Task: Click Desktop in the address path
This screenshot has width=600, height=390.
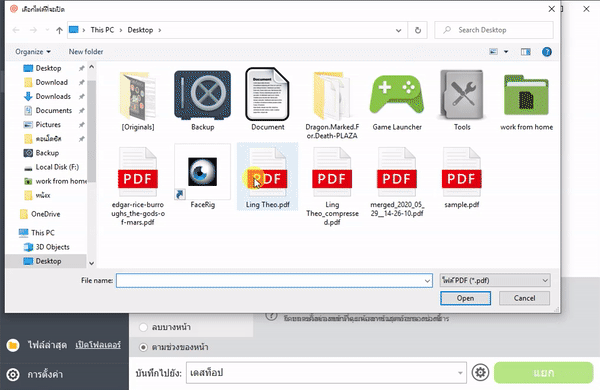Action: [x=140, y=30]
